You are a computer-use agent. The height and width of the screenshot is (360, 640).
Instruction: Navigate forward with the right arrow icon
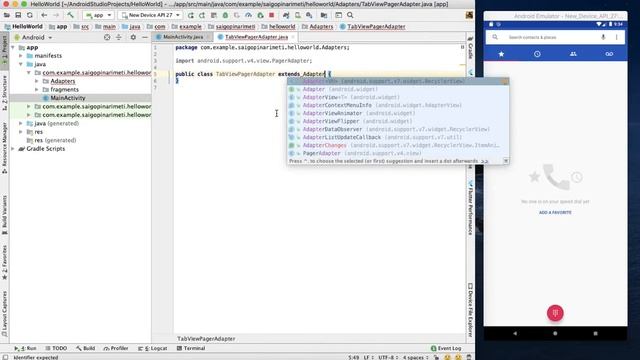(x=56, y=15)
